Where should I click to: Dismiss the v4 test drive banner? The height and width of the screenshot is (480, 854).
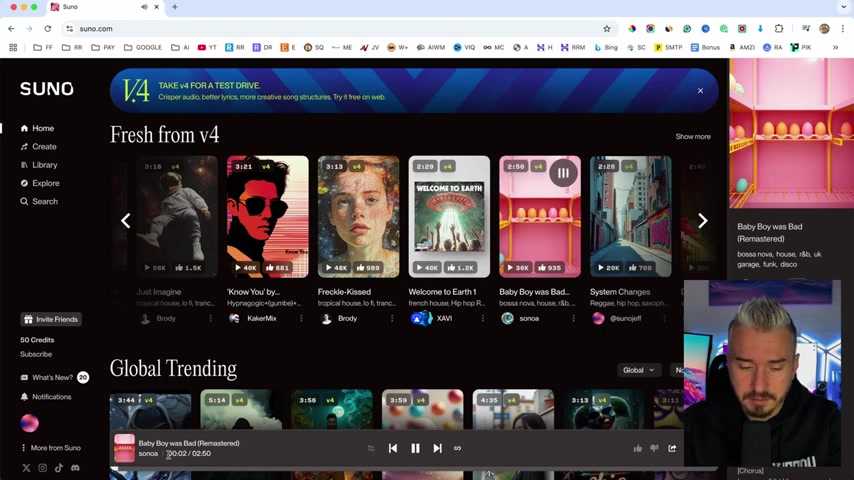pos(700,90)
